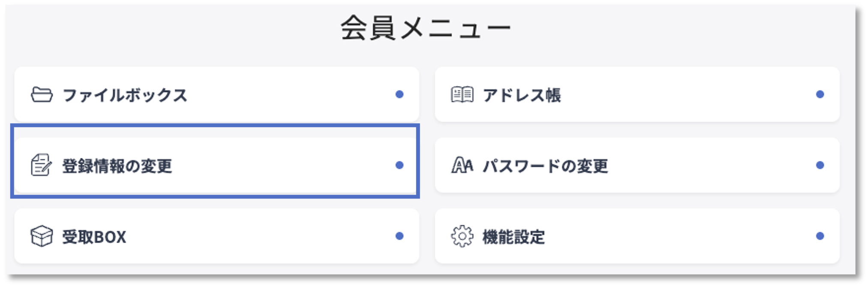Click the blue dot on ファイルボックス card
The image size is (868, 288).
coord(399,95)
